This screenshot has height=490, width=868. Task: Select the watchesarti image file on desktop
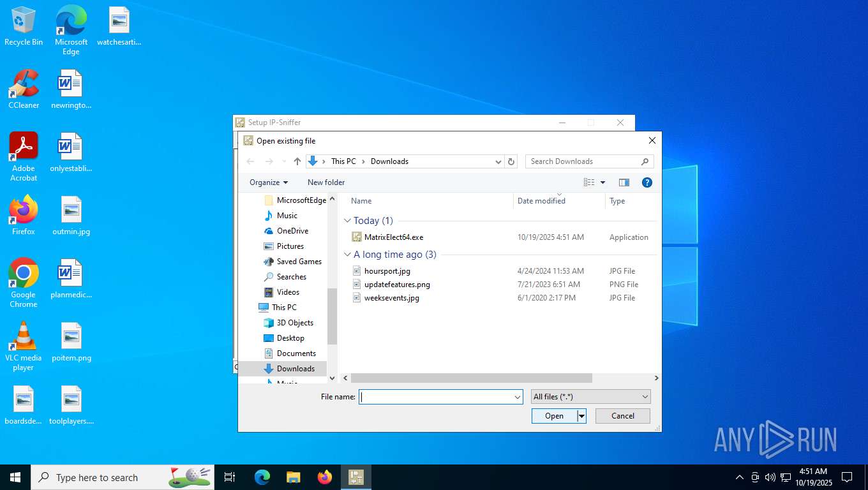[x=119, y=26]
